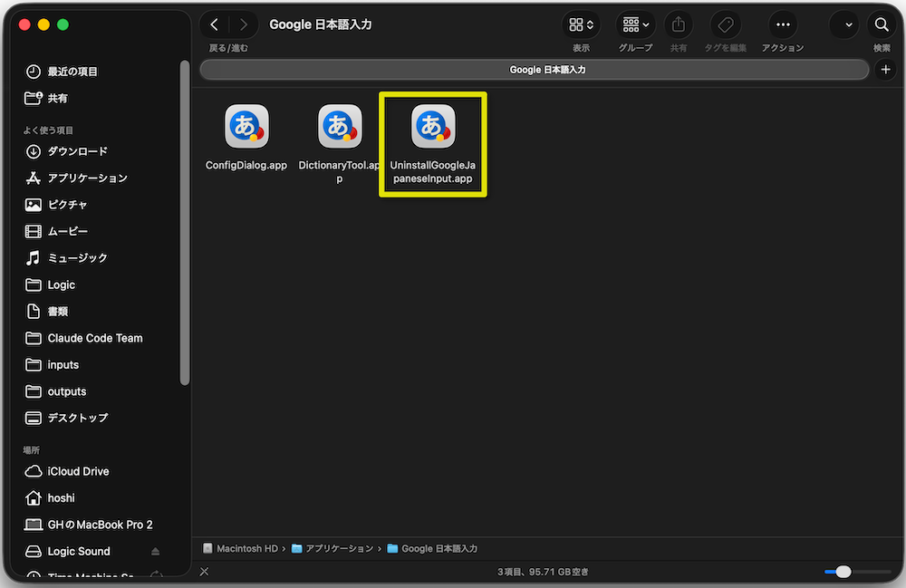Click Macintosh HD in the path bar

(x=241, y=548)
